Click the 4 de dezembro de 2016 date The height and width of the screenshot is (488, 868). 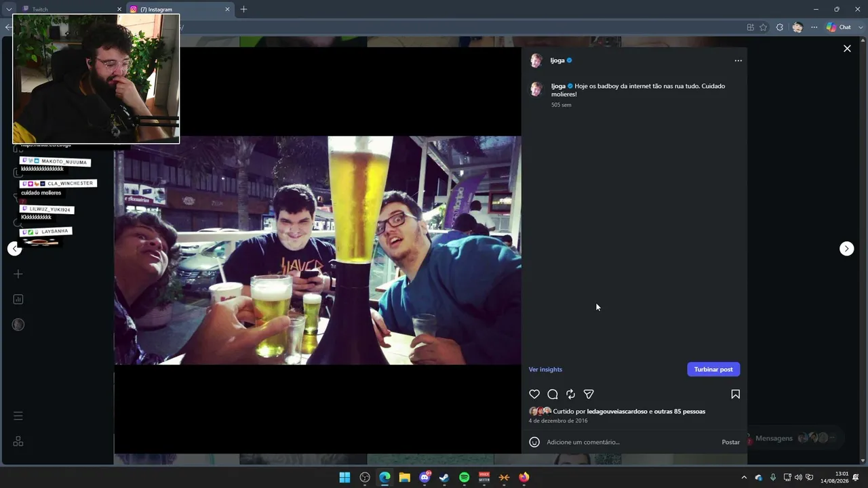click(x=558, y=421)
